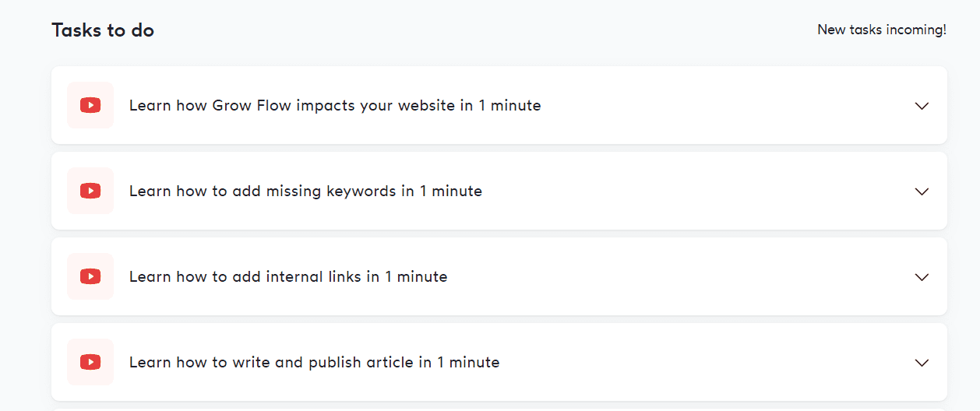Click the video icon beside publish article task

coord(90,362)
